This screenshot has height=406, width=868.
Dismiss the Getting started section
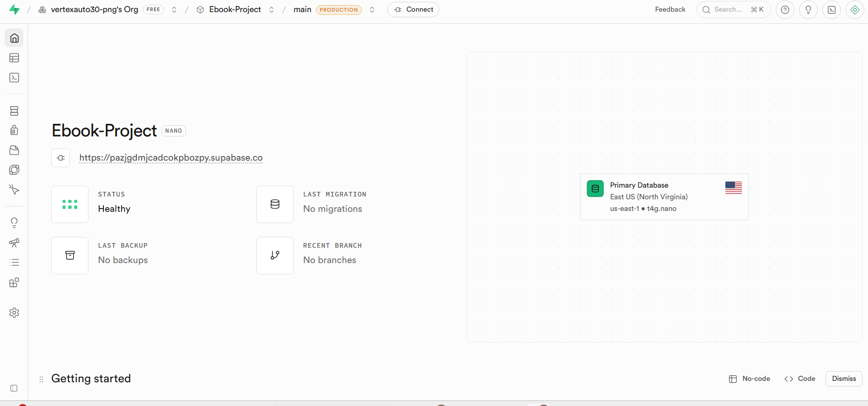tap(844, 379)
